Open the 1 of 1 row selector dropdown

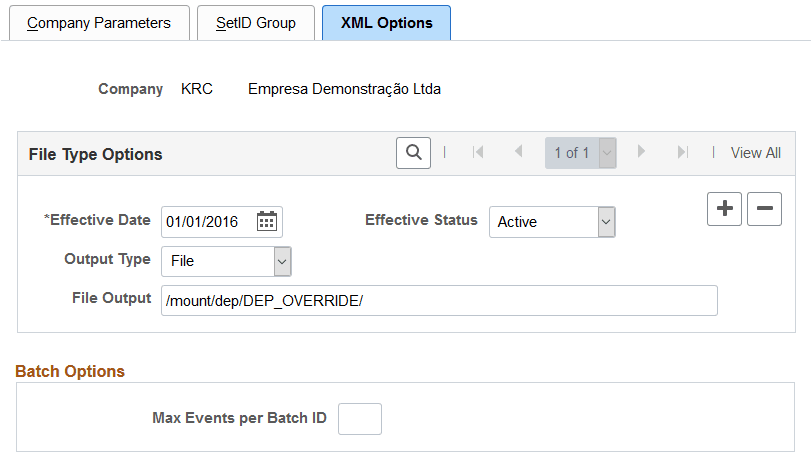[607, 153]
